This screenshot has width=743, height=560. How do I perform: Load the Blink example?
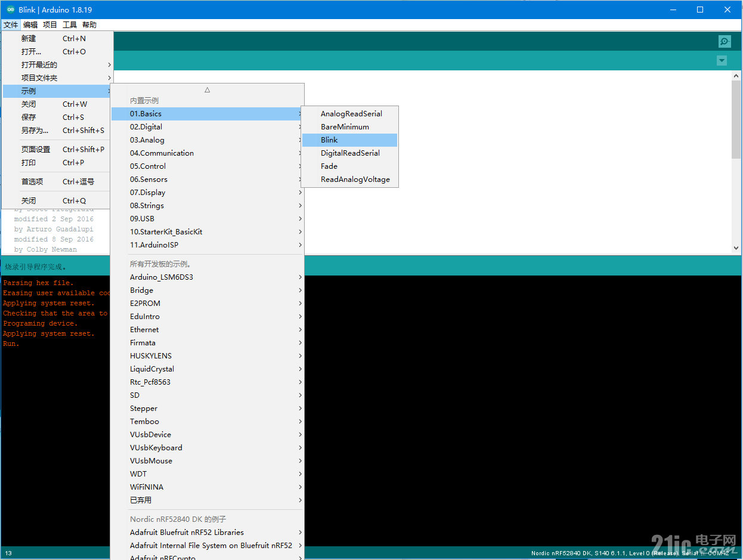tap(349, 140)
